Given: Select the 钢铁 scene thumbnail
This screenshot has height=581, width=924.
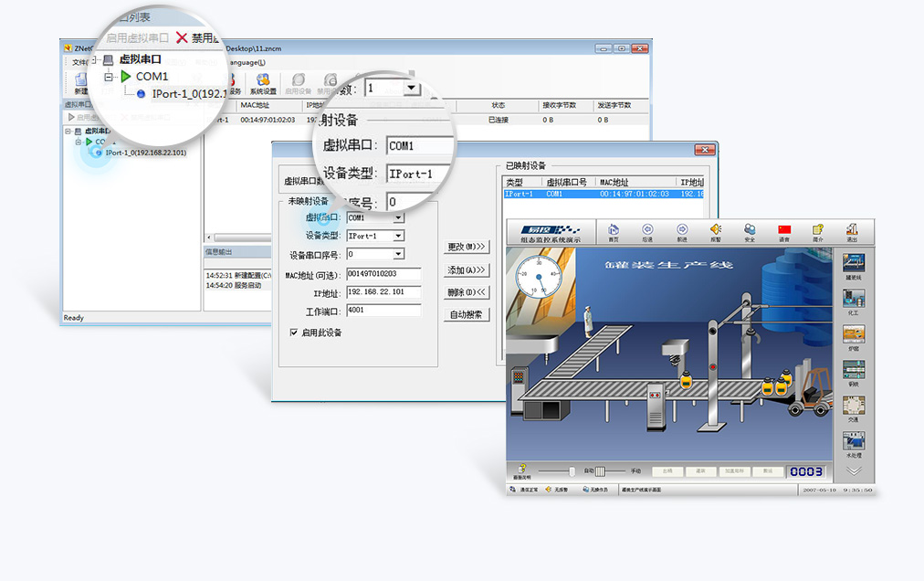Looking at the screenshot, I should tap(854, 369).
